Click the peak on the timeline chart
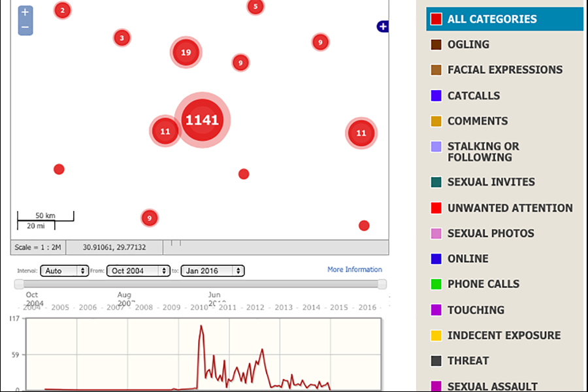588x392 pixels. (x=201, y=326)
